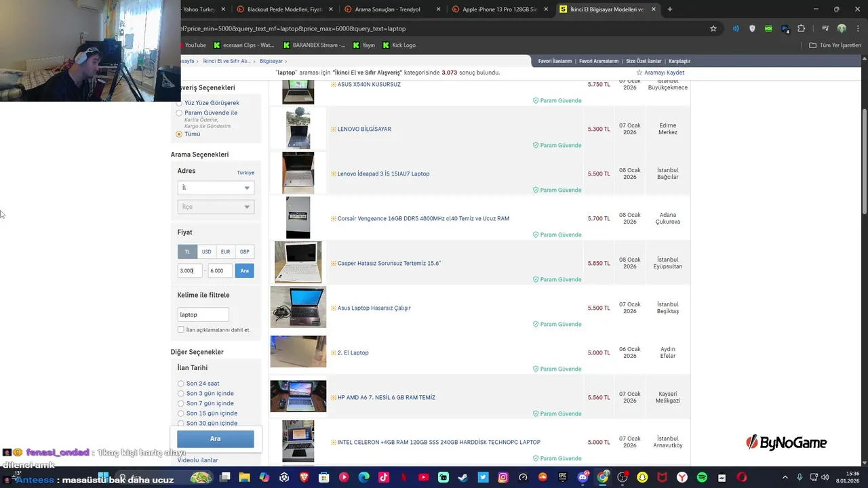This screenshot has width=868, height=488.
Task: Select Son 15 gün içinde listing date
Action: pyautogui.click(x=181, y=413)
